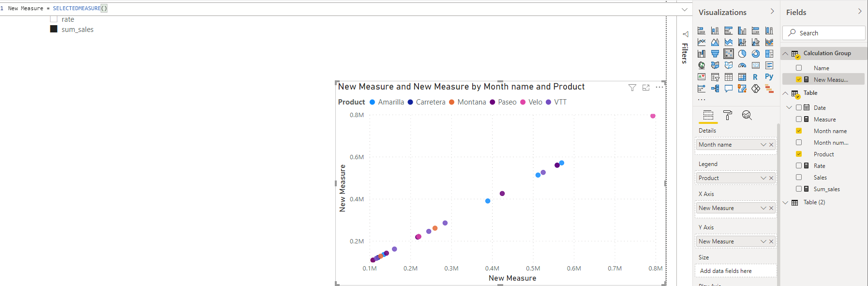Select the Python visual

pos(769,77)
